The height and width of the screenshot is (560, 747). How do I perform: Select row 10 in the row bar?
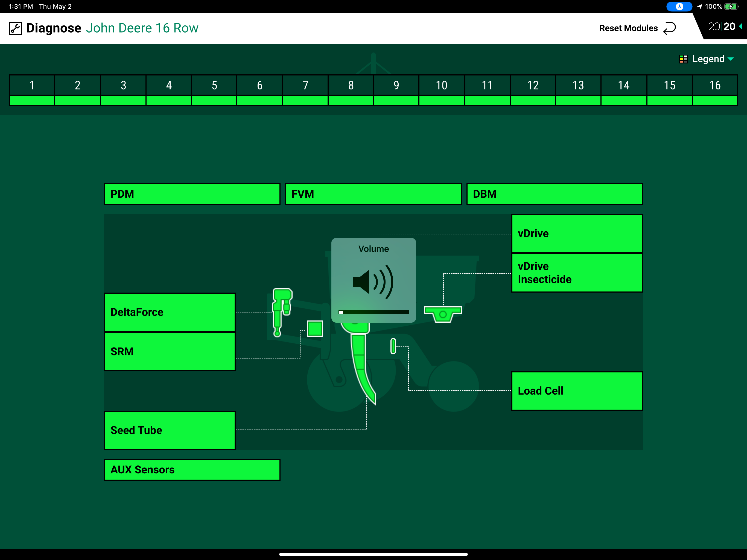click(442, 90)
